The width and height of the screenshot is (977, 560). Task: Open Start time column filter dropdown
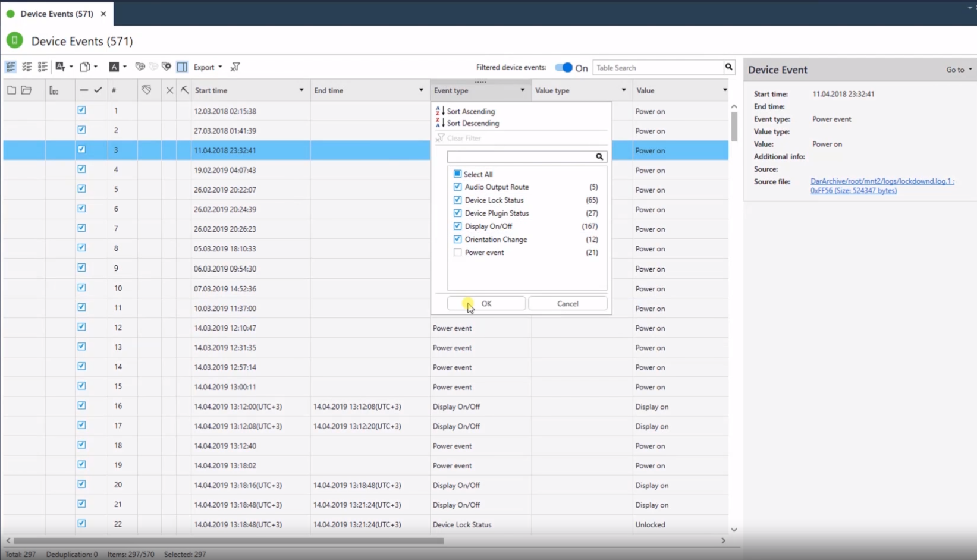pos(301,90)
